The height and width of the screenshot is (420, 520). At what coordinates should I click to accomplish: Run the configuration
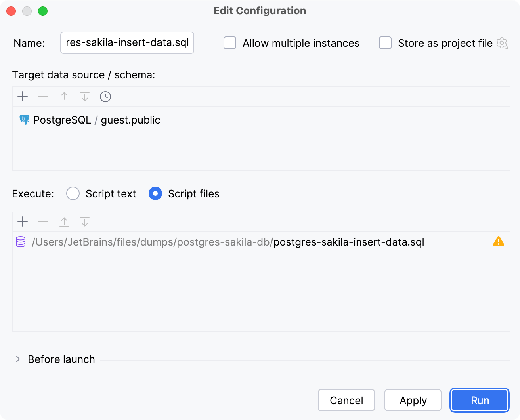click(x=479, y=400)
